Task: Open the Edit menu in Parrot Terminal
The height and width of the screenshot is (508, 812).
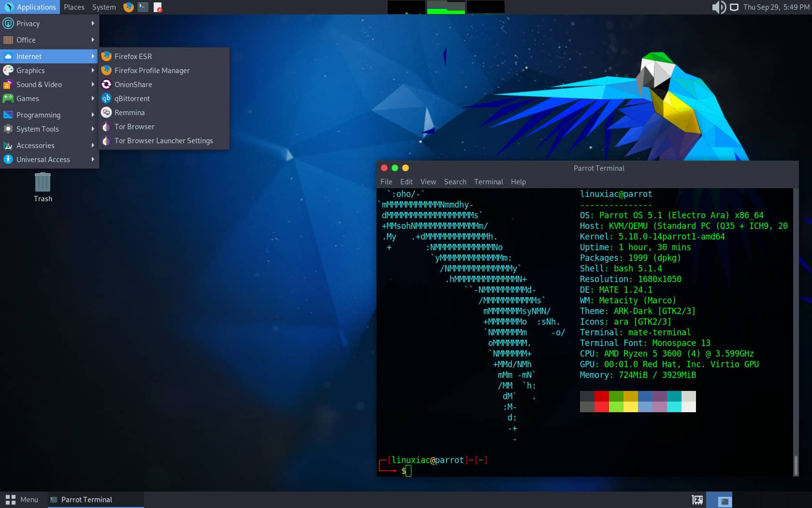Action: pos(406,182)
